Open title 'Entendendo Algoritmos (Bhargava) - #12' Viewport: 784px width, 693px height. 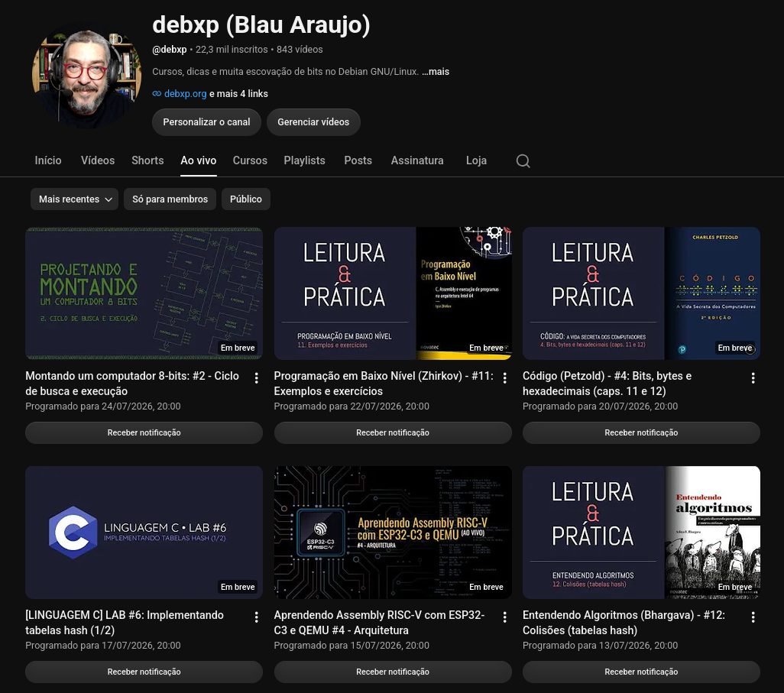pyautogui.click(x=624, y=623)
